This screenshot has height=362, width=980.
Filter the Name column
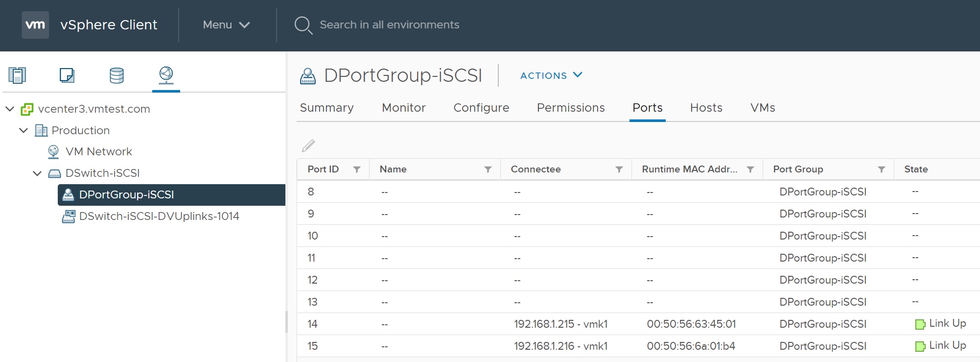pos(488,169)
